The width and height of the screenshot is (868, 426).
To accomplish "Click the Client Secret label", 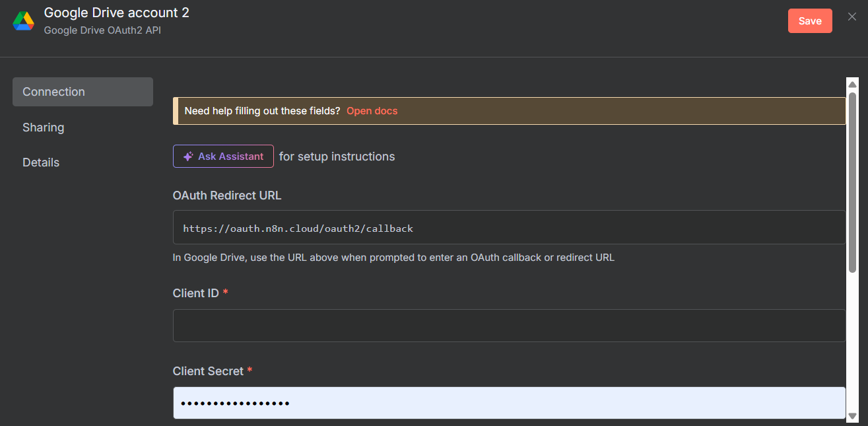I will click(208, 371).
